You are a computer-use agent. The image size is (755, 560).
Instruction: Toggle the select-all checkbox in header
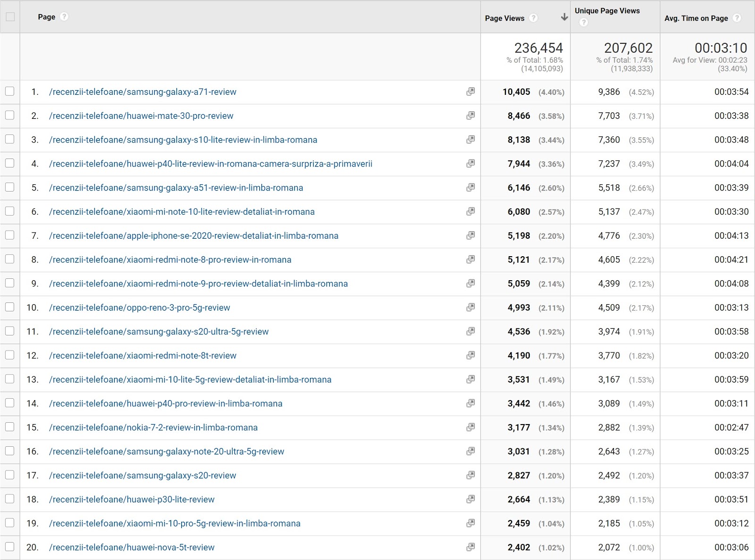click(10, 17)
